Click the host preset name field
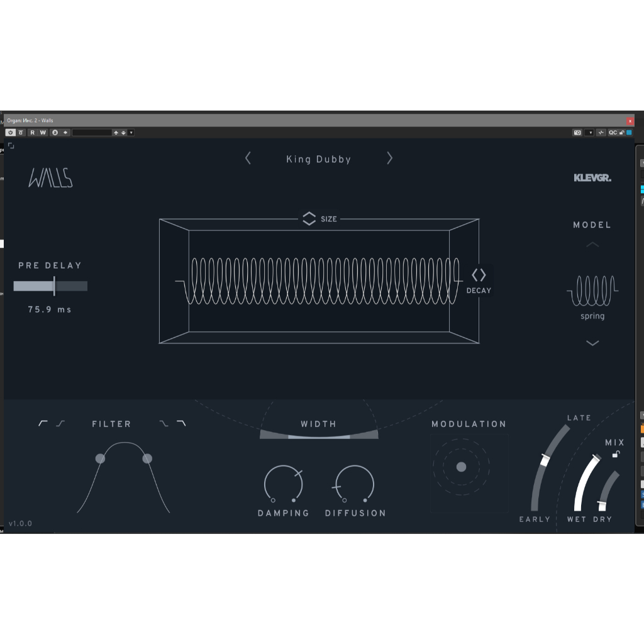This screenshot has width=644, height=644. [x=92, y=133]
